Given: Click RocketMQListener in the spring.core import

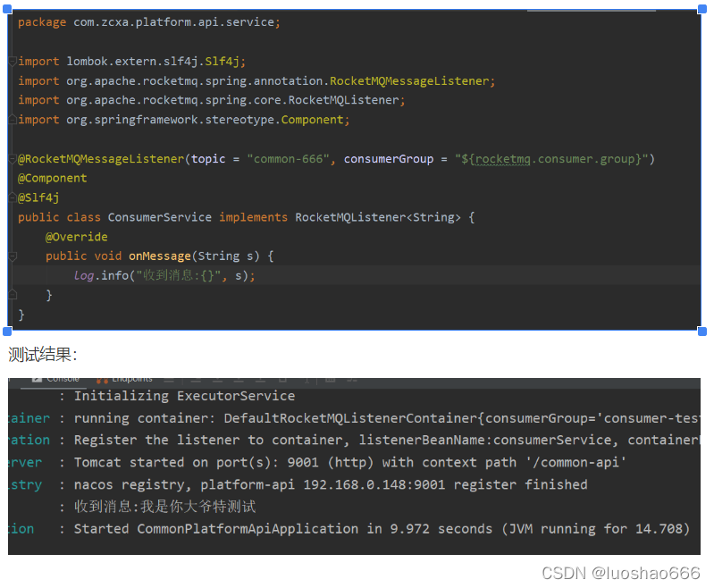Looking at the screenshot, I should [344, 100].
